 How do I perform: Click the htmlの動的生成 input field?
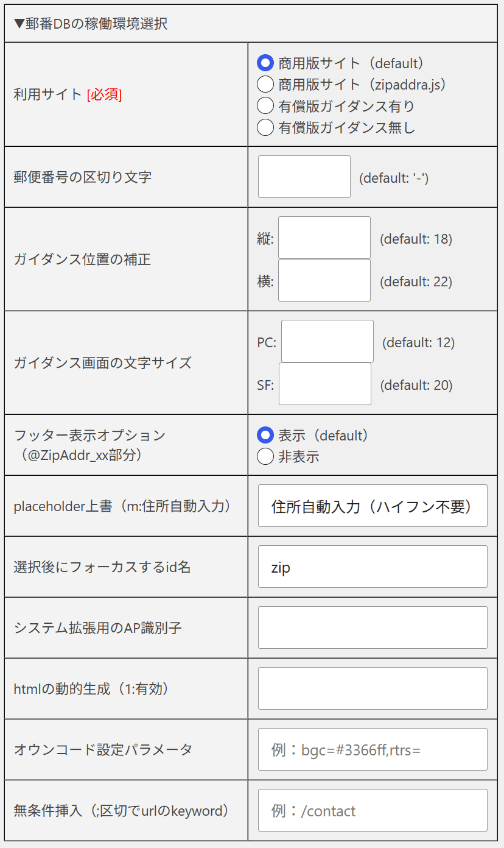[x=373, y=688]
